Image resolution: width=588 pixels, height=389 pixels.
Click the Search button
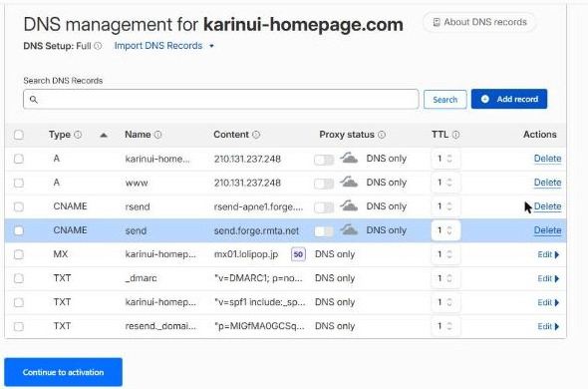pyautogui.click(x=445, y=100)
